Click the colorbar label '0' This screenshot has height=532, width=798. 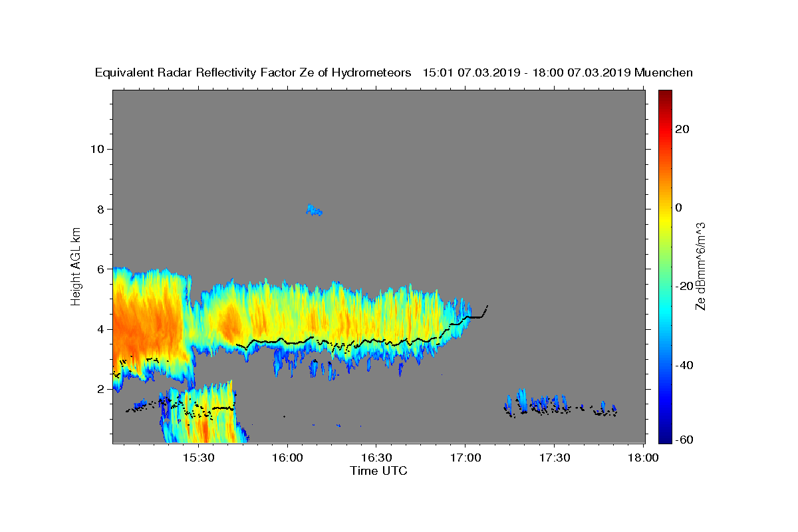[679, 207]
